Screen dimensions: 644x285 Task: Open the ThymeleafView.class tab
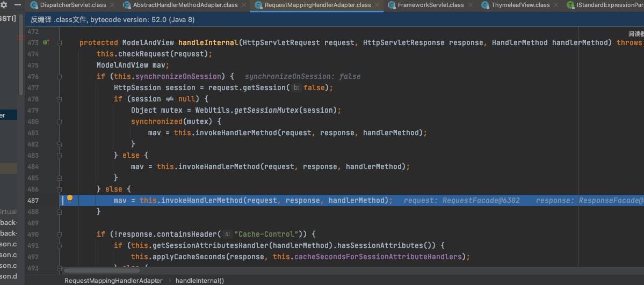(520, 5)
